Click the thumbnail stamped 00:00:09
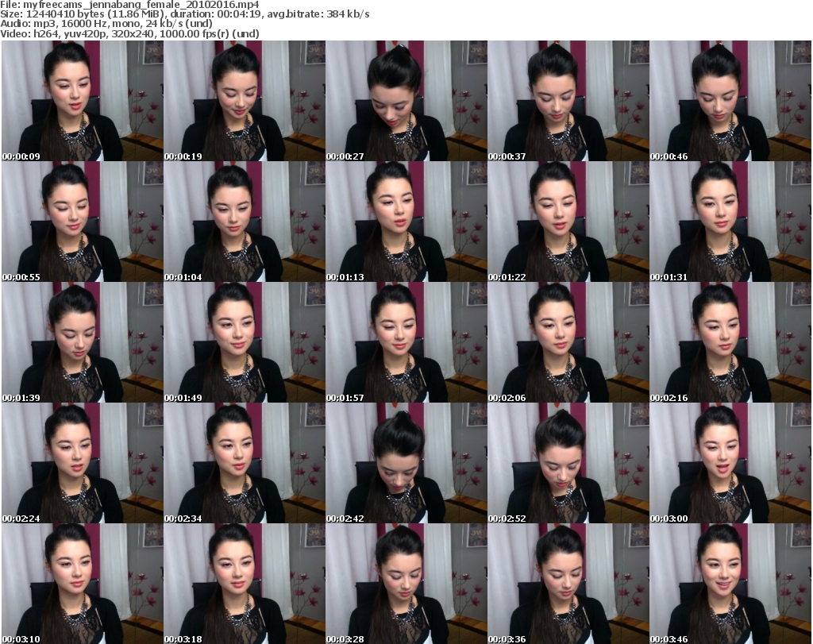 [83, 101]
